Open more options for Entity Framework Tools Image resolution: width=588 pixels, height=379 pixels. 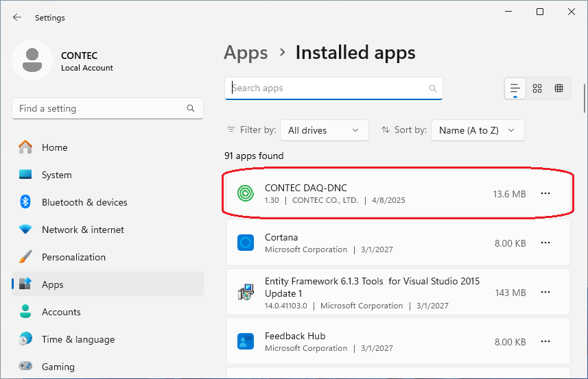545,293
